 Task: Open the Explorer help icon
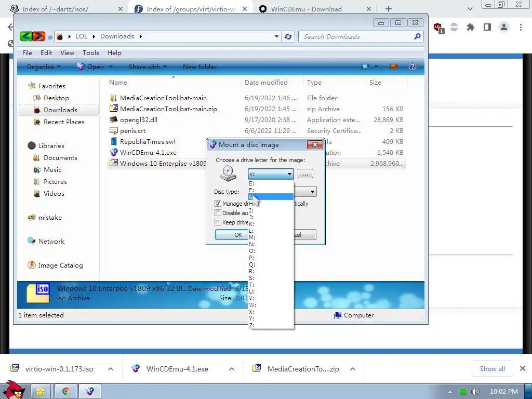[x=412, y=66]
